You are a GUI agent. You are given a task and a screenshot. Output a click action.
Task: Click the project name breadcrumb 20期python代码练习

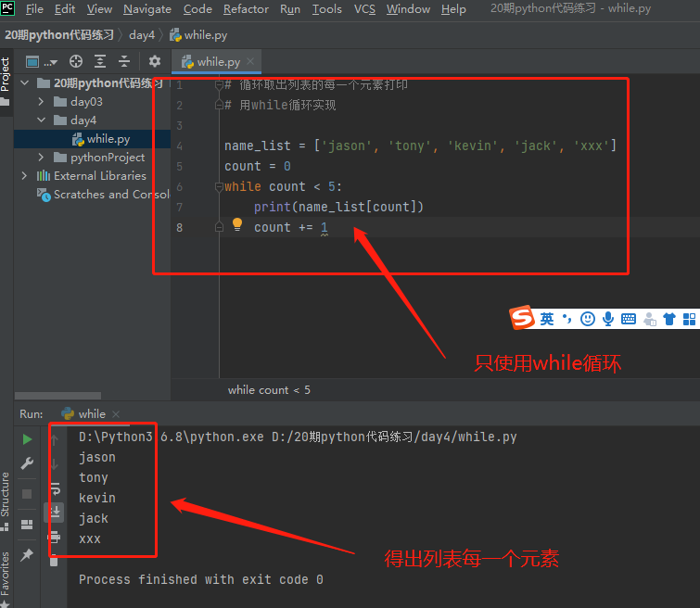point(59,35)
